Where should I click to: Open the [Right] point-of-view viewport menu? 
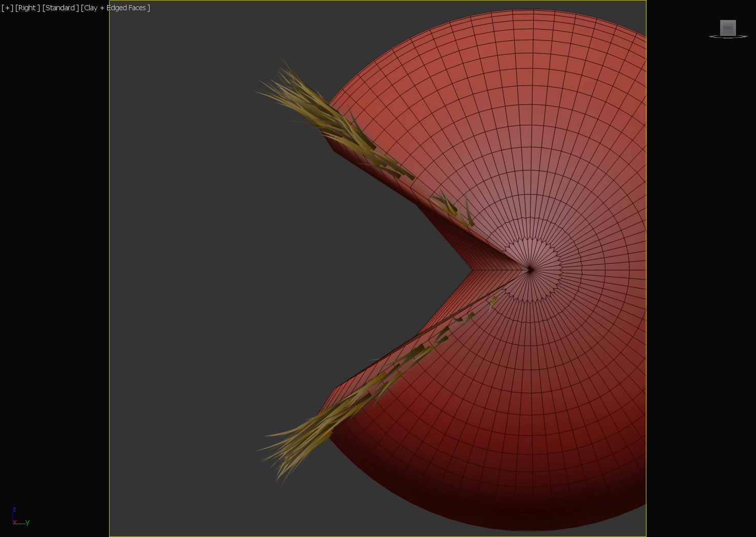point(27,8)
